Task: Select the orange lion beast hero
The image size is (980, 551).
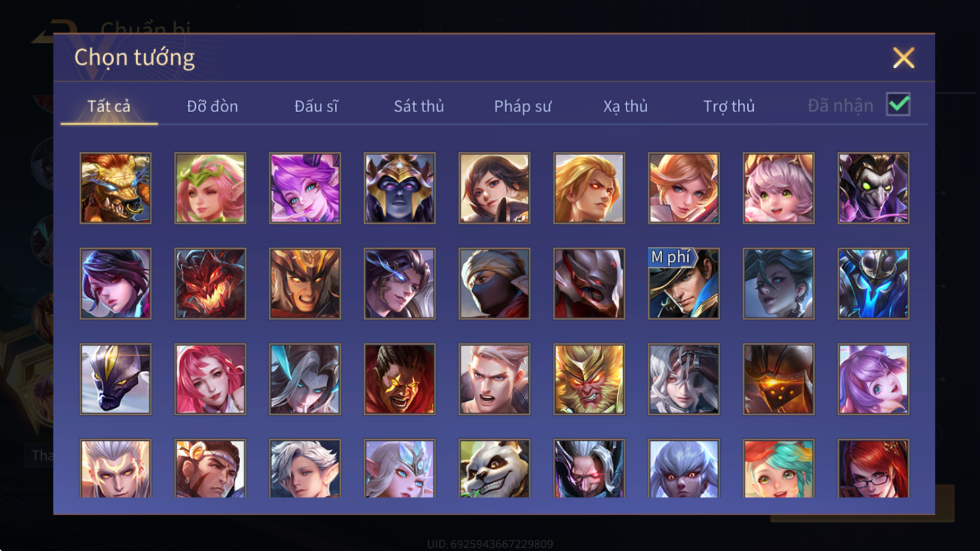Action: [115, 188]
